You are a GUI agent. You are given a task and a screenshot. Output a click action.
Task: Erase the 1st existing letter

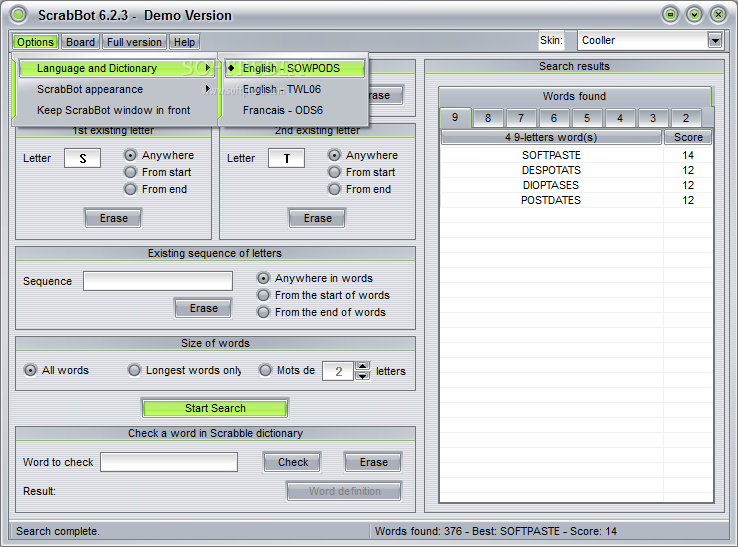(113, 218)
